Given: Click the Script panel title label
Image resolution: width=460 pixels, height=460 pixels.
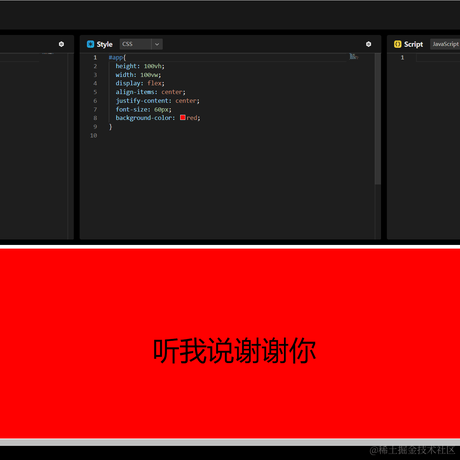Looking at the screenshot, I should coord(413,44).
